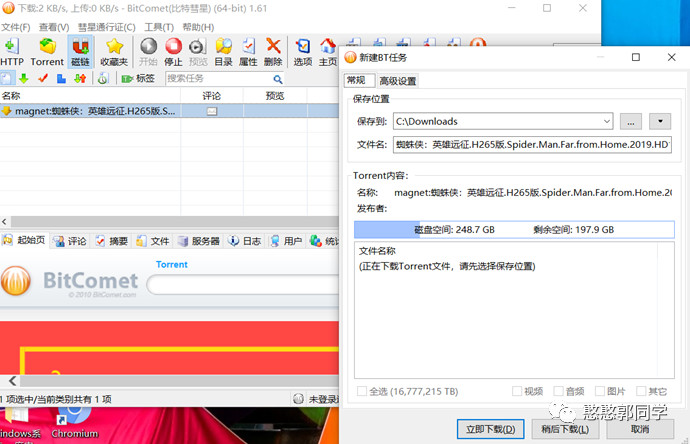Select the magnet 蜘蛛侠 task row
Screen dimensions: 690x444
pos(169,111)
